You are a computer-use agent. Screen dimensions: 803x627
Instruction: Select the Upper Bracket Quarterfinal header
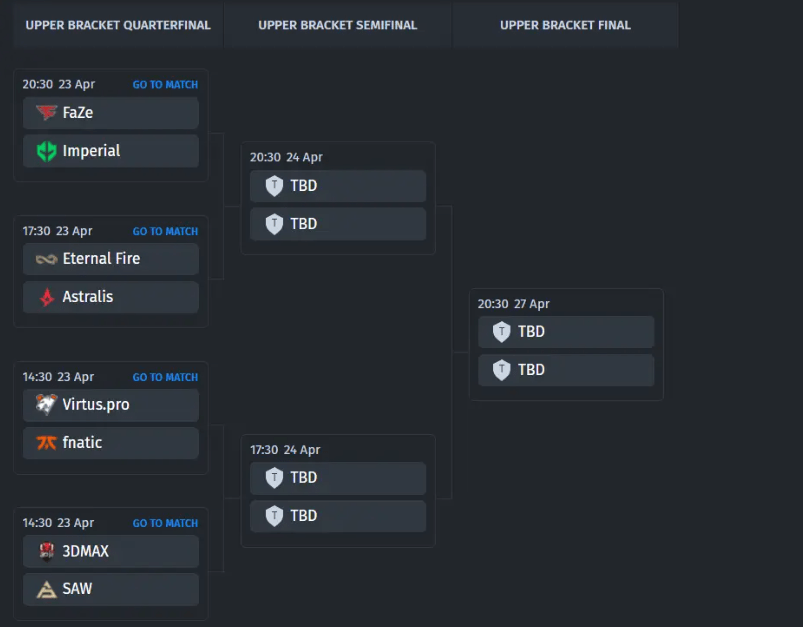click(118, 25)
